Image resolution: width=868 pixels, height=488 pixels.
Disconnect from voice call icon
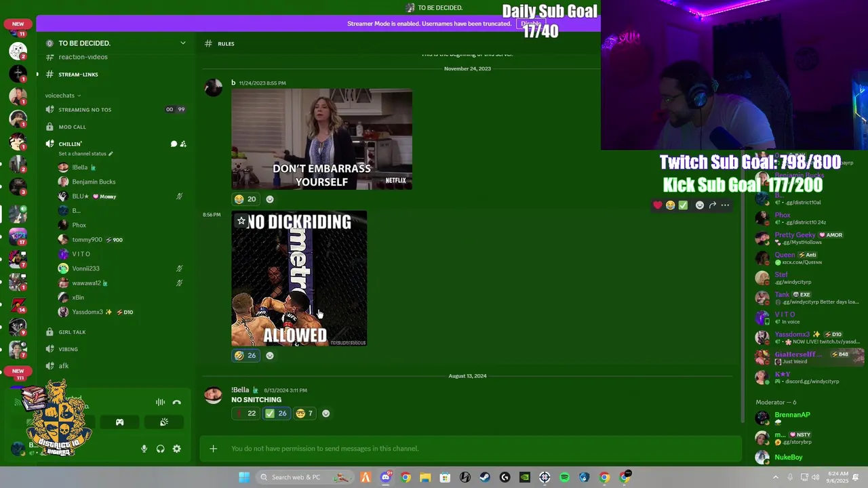[176, 403]
